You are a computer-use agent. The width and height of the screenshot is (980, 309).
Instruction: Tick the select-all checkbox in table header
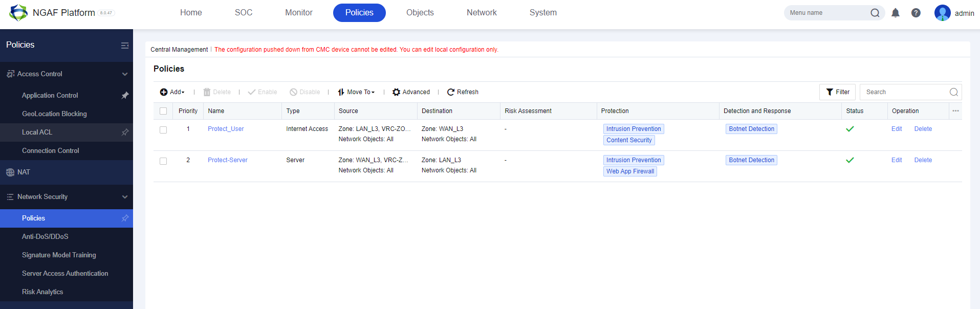click(x=163, y=111)
